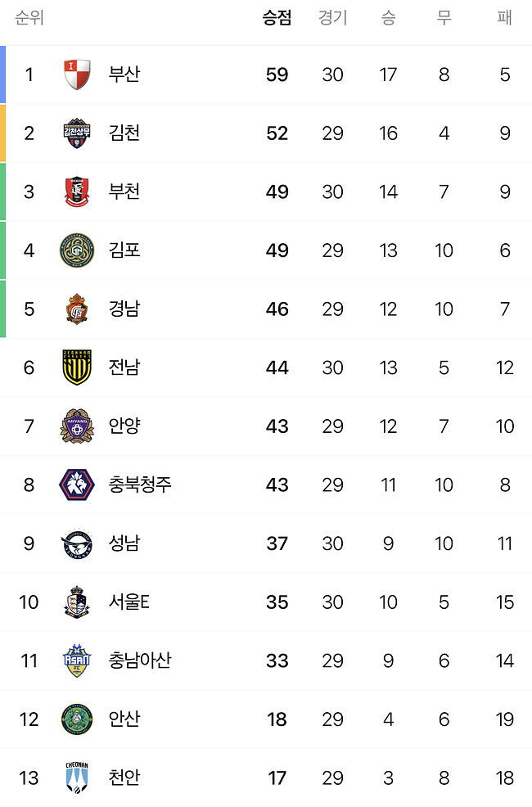This screenshot has height=807, width=532.
Task: Select the Seoul E-Land crest
Action: point(77,602)
